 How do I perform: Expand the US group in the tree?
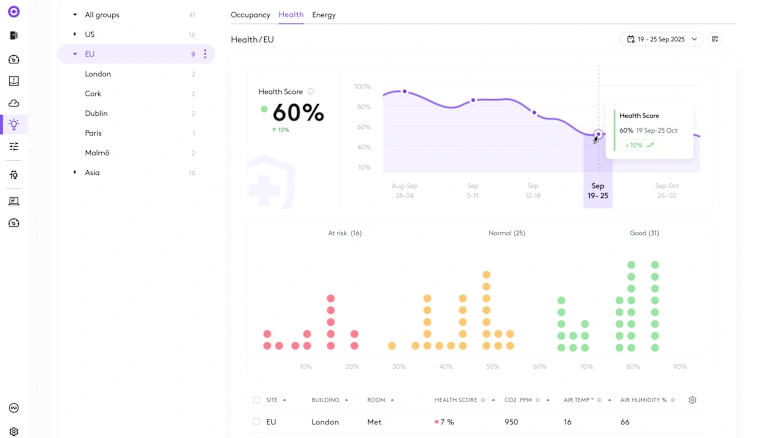click(75, 34)
